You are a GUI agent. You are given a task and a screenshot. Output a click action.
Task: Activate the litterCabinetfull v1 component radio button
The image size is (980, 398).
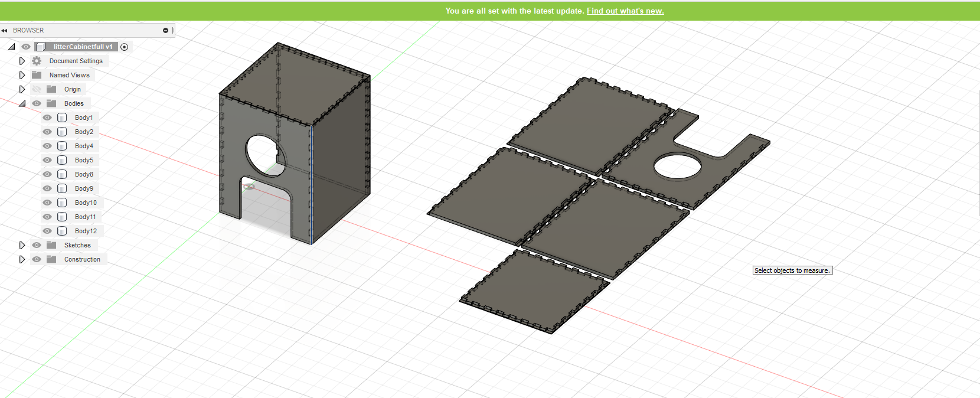coord(125,47)
